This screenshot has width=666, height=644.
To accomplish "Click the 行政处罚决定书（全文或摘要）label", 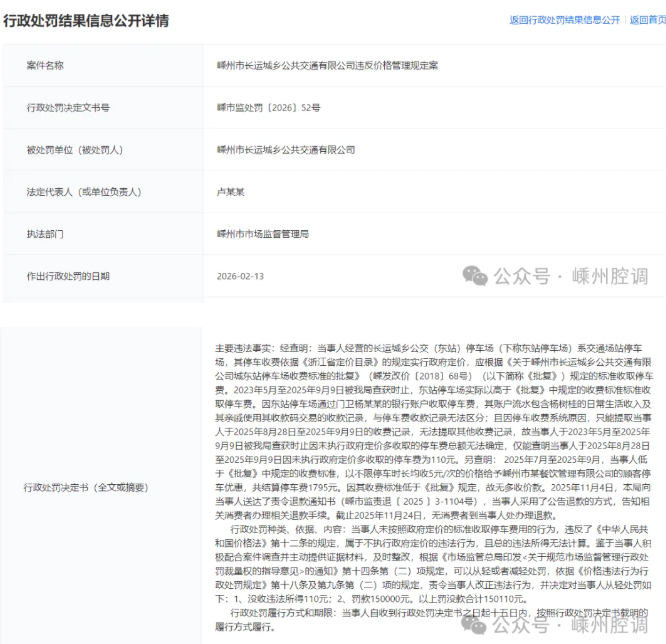I will tap(84, 488).
